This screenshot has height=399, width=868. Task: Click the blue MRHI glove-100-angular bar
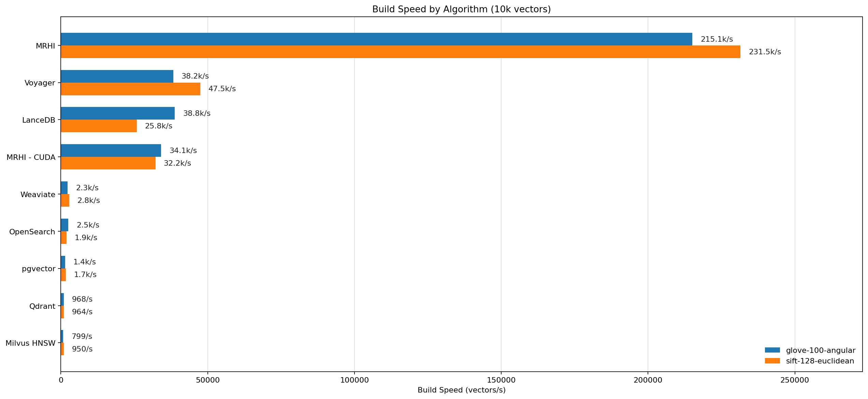377,39
